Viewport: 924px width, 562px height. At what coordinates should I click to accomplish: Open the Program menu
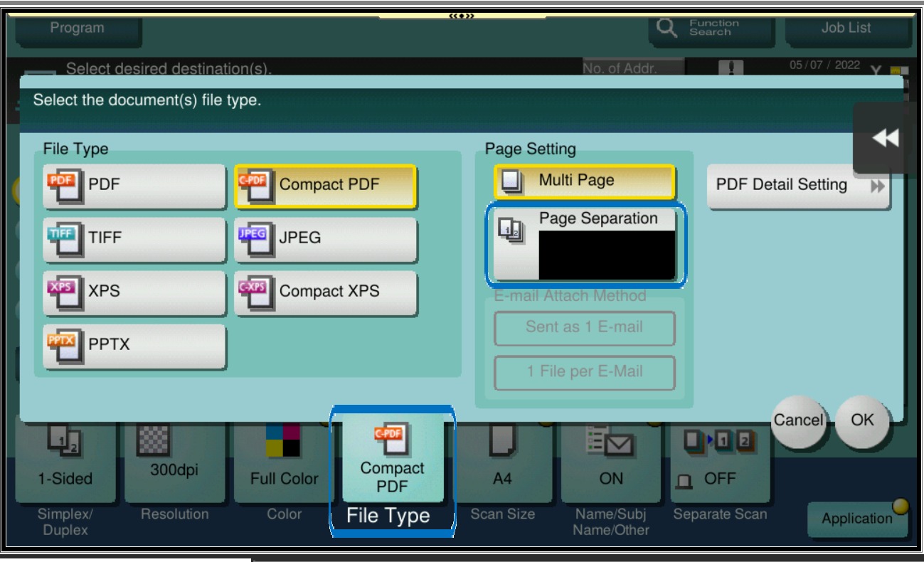(77, 28)
